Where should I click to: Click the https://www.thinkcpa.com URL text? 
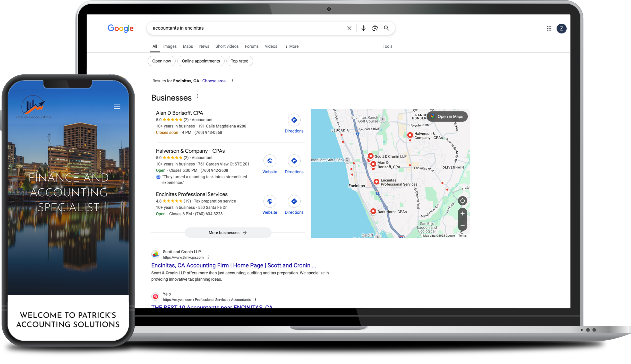click(x=183, y=257)
